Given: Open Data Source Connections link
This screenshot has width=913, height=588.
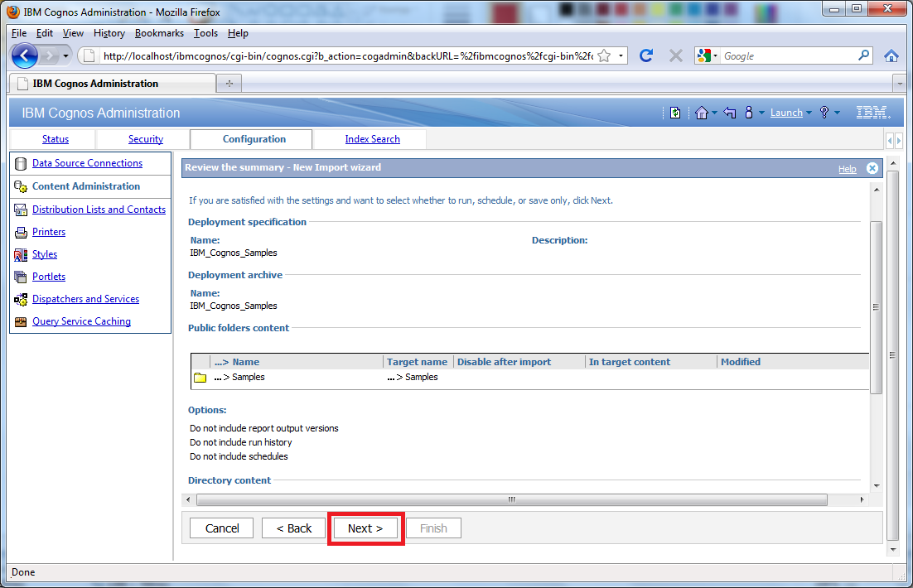Looking at the screenshot, I should pyautogui.click(x=87, y=163).
